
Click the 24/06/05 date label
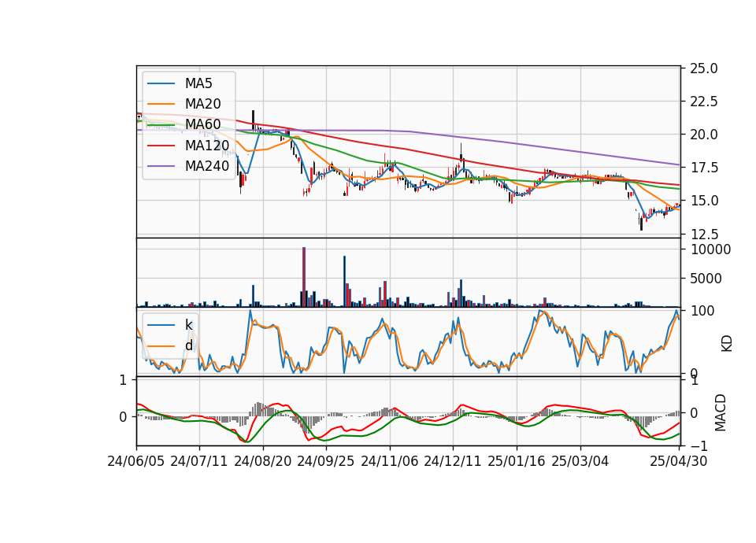tap(136, 461)
